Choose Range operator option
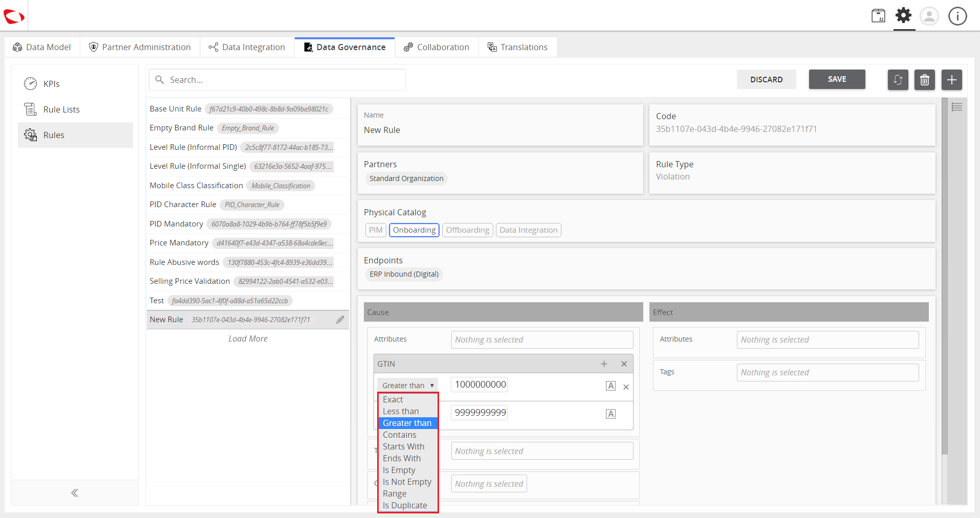Image resolution: width=980 pixels, height=518 pixels. coord(408,493)
